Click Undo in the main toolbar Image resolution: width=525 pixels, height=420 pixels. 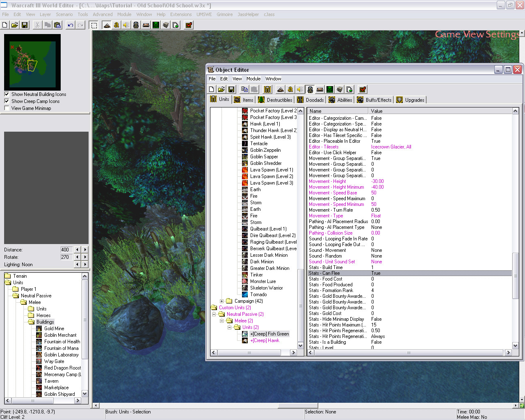coord(71,25)
